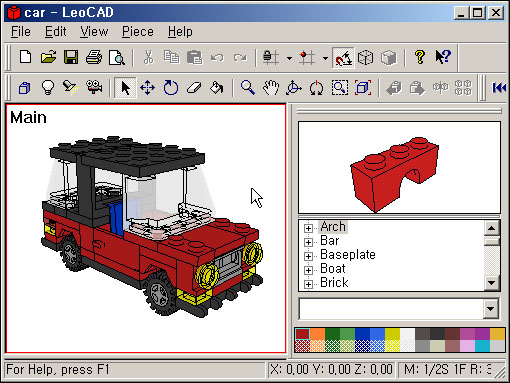Open the piece search combo box arrow

491,309
